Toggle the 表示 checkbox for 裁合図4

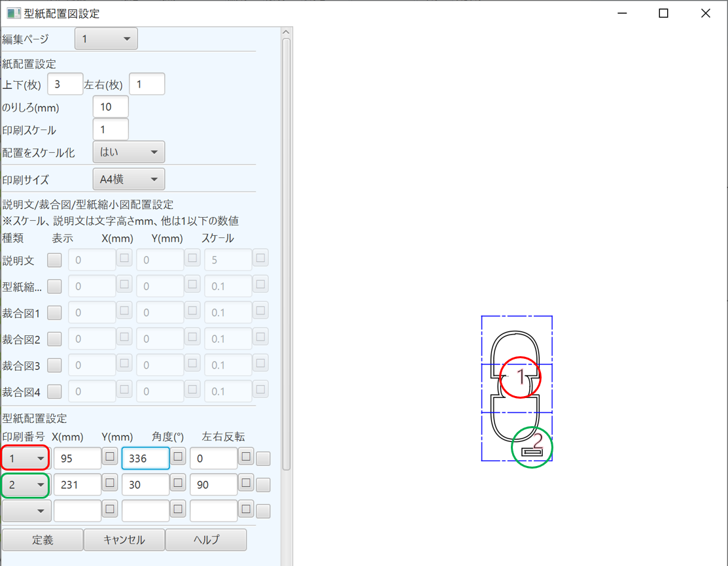pyautogui.click(x=54, y=391)
